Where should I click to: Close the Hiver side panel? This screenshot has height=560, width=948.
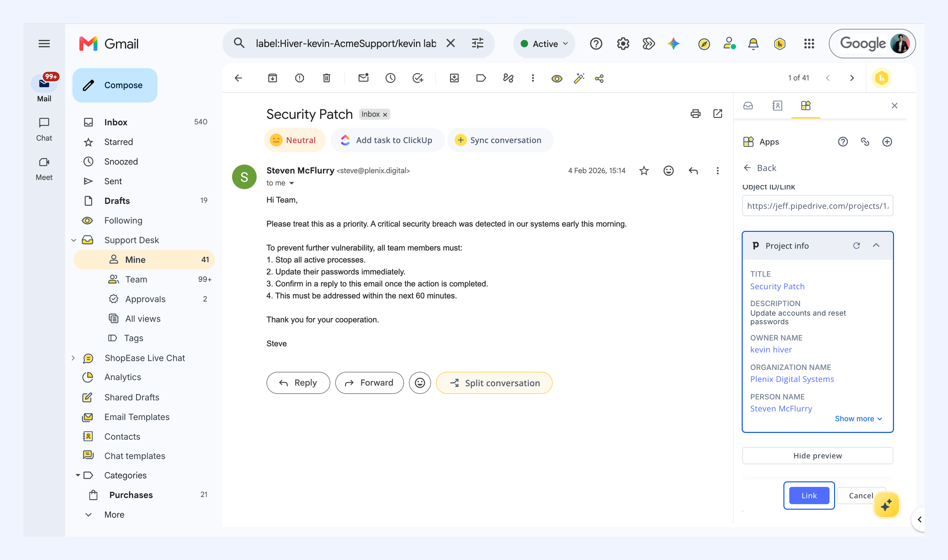pos(895,106)
